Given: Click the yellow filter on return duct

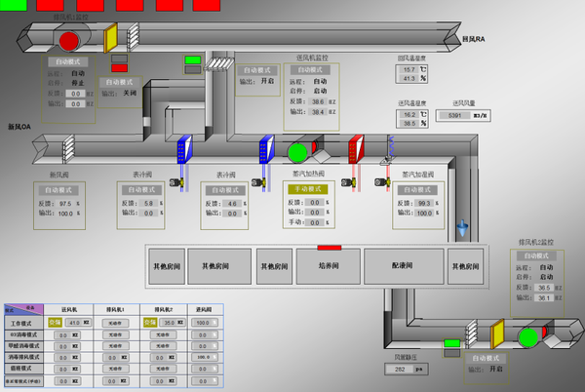Looking at the screenshot, I should [x=110, y=38].
